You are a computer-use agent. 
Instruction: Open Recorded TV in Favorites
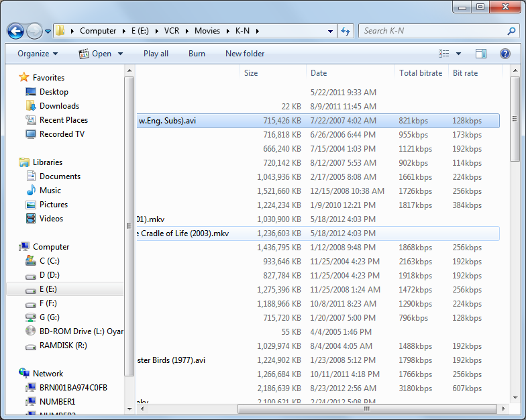62,134
